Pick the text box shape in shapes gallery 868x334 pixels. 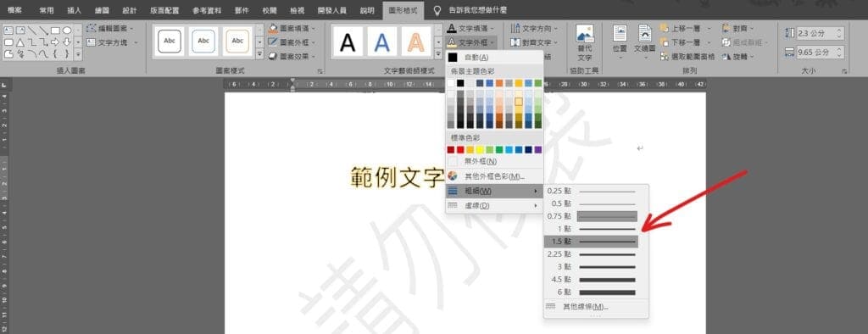[8, 30]
